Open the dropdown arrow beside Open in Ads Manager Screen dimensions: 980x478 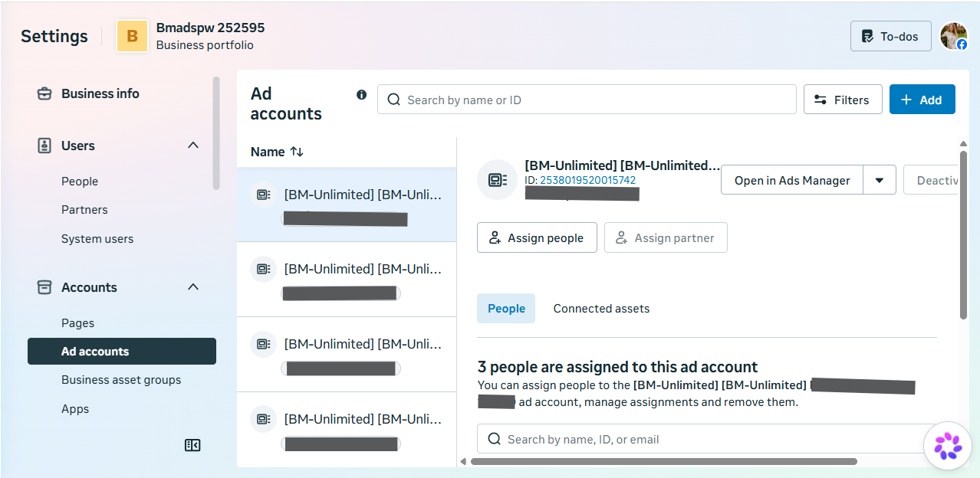[x=880, y=180]
